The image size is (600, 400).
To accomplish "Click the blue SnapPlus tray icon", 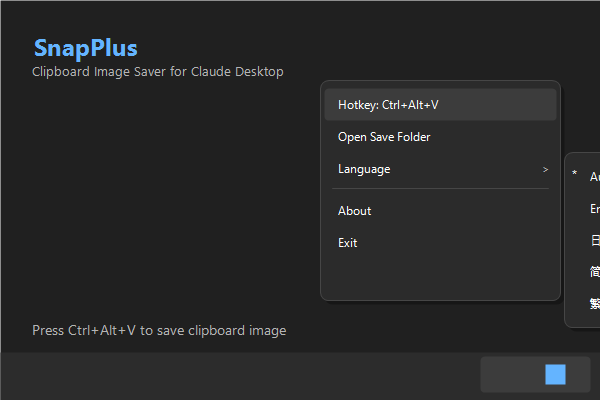I will point(555,374).
